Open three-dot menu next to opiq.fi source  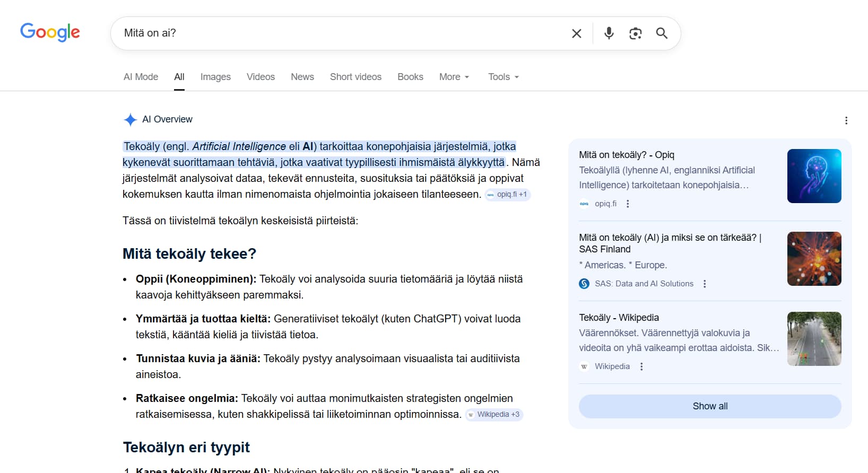point(628,204)
